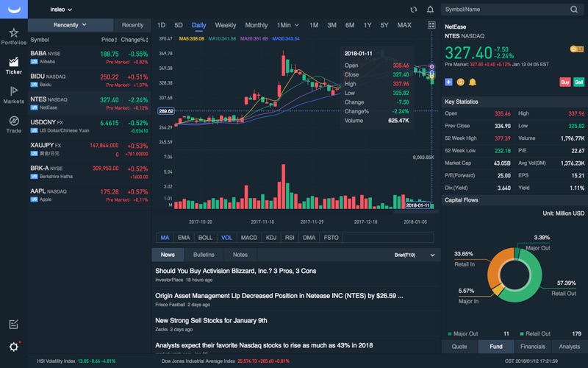This screenshot has height=368, width=588.
Task: Expand the 1Min interval dropdown
Action: [288, 25]
